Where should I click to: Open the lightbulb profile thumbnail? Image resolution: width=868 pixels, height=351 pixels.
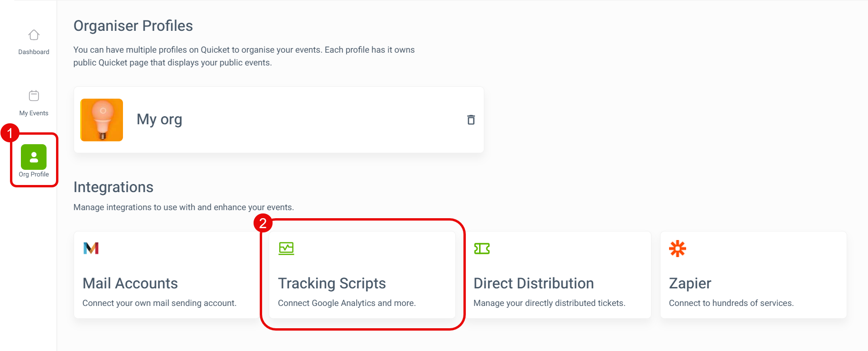coord(102,120)
